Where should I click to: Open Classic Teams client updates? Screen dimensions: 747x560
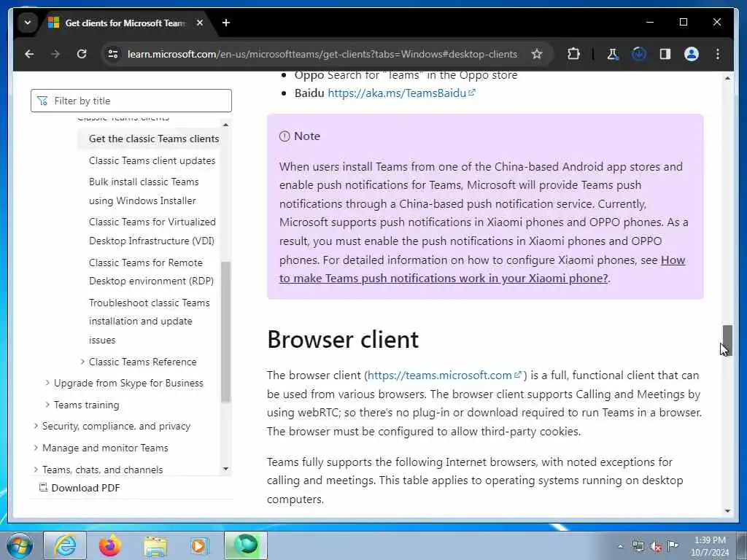coord(152,160)
